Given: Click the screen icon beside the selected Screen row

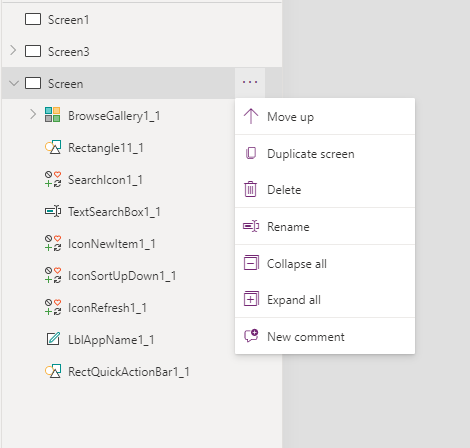Looking at the screenshot, I should 33,83.
